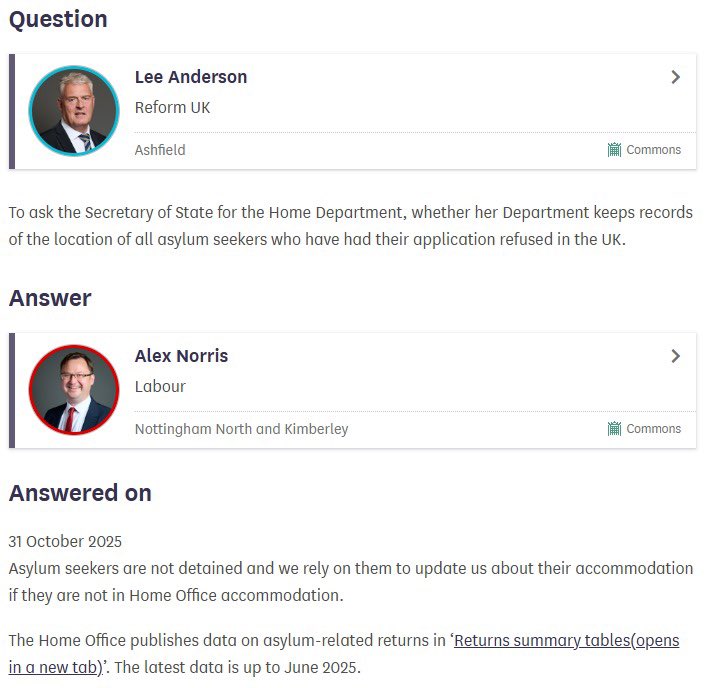Image resolution: width=709 pixels, height=688 pixels.
Task: Expand Alex Norris's card using the chevron arrow
Action: tap(676, 356)
